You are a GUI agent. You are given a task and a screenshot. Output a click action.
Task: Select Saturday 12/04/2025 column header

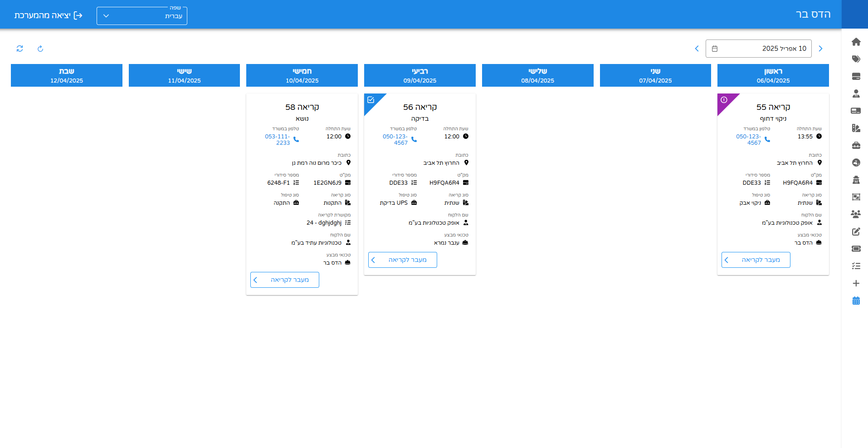click(x=67, y=75)
